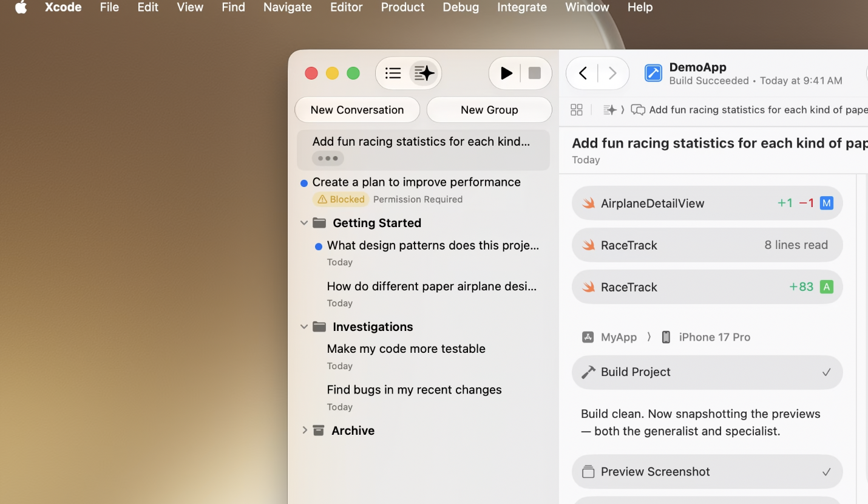Click the Blocked warning badge
Image resolution: width=868 pixels, height=504 pixels.
(341, 199)
